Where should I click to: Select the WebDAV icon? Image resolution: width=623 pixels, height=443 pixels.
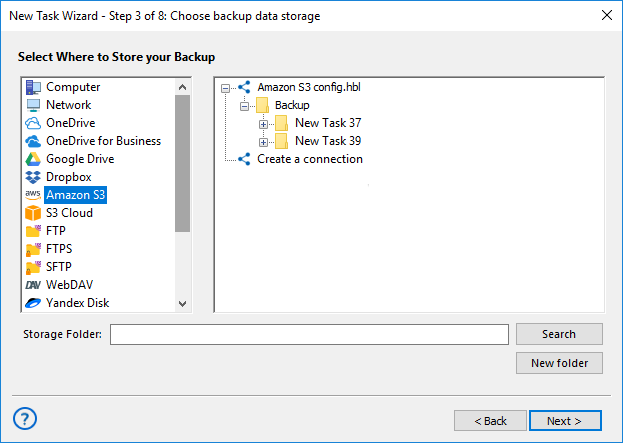(x=33, y=285)
